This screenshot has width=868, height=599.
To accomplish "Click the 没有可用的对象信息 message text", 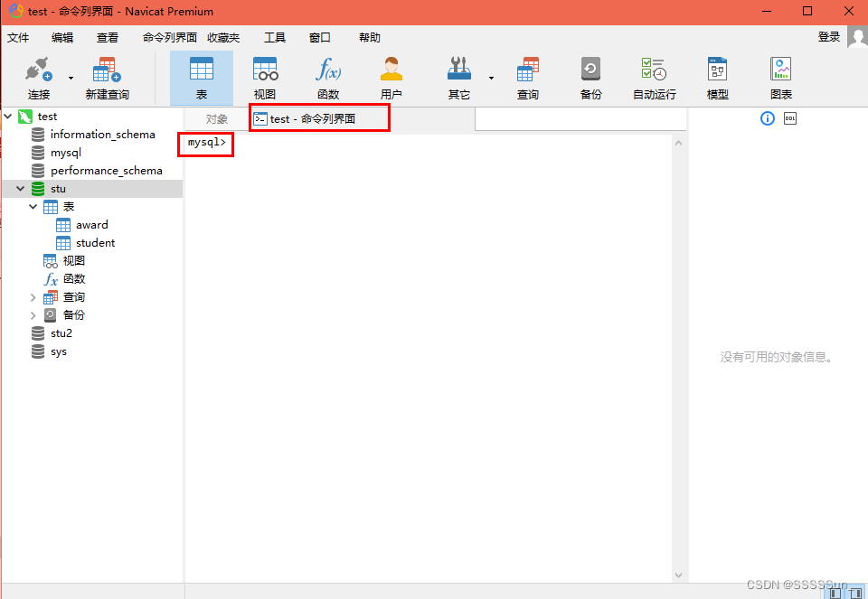I will point(777,357).
